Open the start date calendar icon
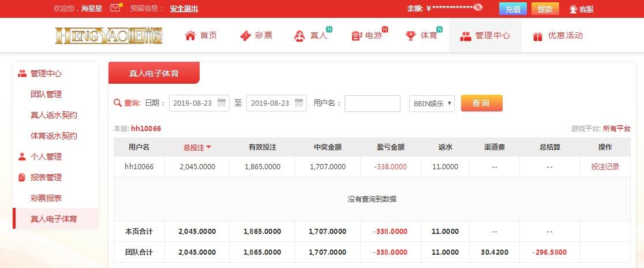The image size is (644, 268). 222,103
